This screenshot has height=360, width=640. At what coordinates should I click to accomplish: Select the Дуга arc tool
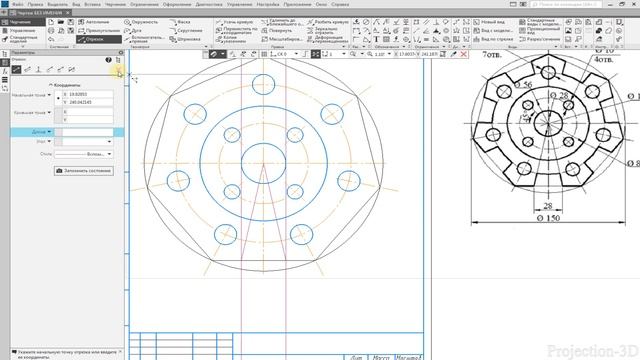(133, 31)
